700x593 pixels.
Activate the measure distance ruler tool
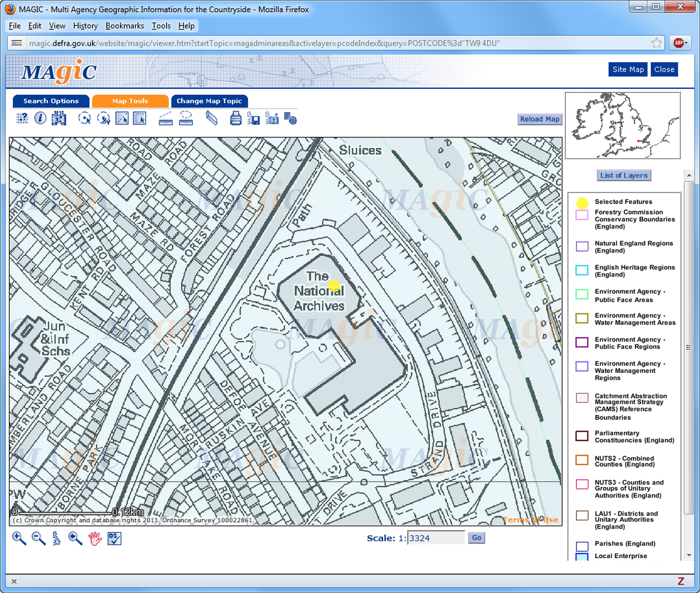coord(166,119)
